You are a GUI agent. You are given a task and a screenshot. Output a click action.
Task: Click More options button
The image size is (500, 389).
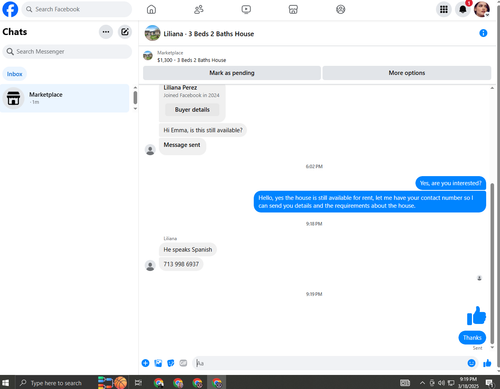[407, 73]
